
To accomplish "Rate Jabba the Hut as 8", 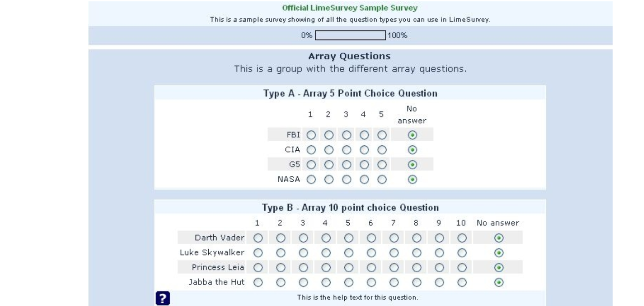I will point(416,282).
